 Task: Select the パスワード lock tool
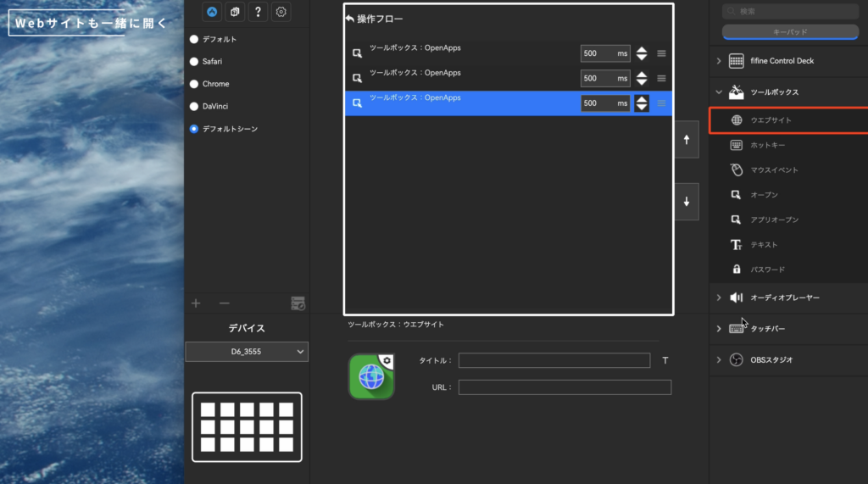(x=767, y=270)
